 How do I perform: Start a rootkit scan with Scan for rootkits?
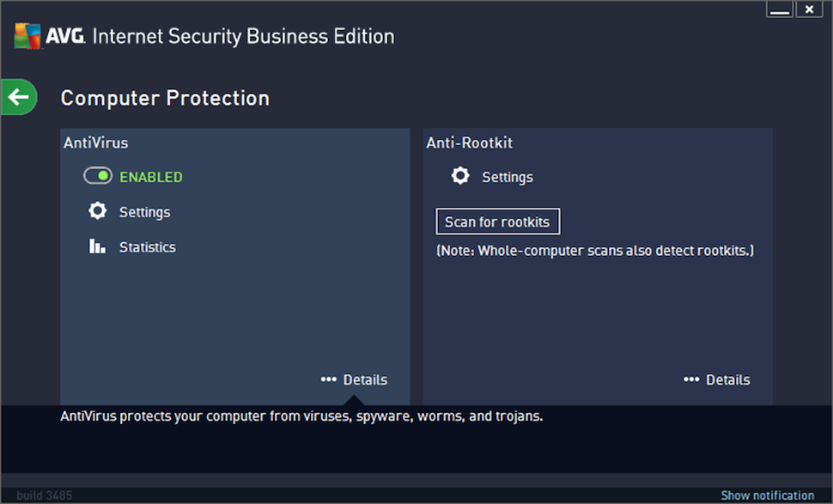pos(497,221)
